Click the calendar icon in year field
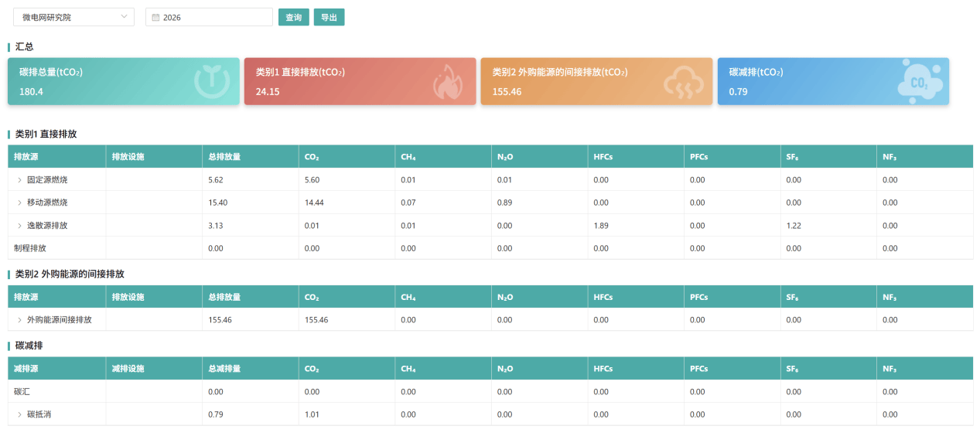 pos(155,17)
